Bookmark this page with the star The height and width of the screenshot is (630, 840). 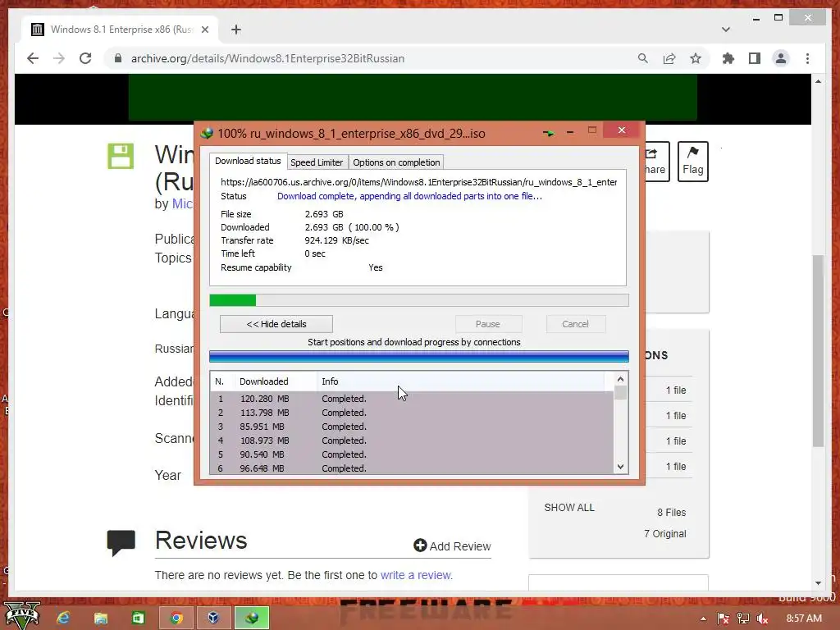696,58
